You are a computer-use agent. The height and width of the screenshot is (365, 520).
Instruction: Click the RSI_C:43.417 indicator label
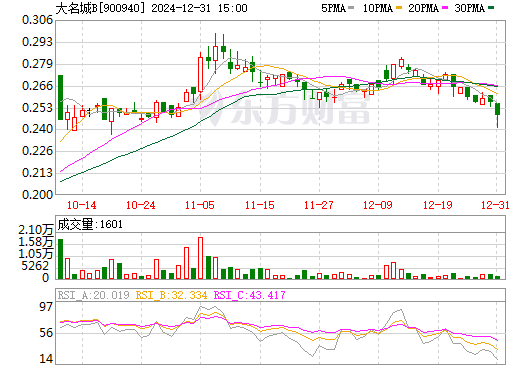[249, 295]
